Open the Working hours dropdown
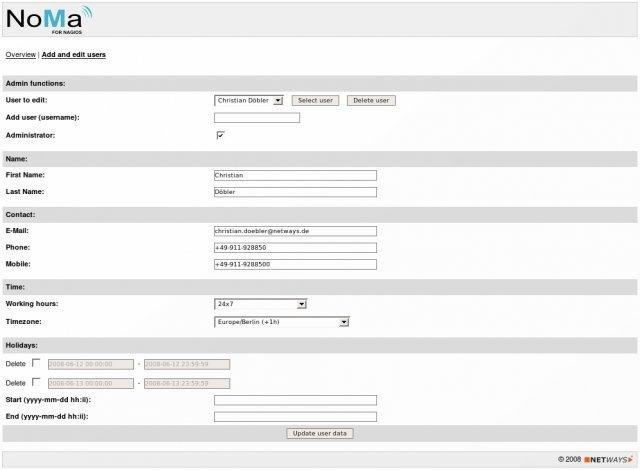 coord(260,304)
